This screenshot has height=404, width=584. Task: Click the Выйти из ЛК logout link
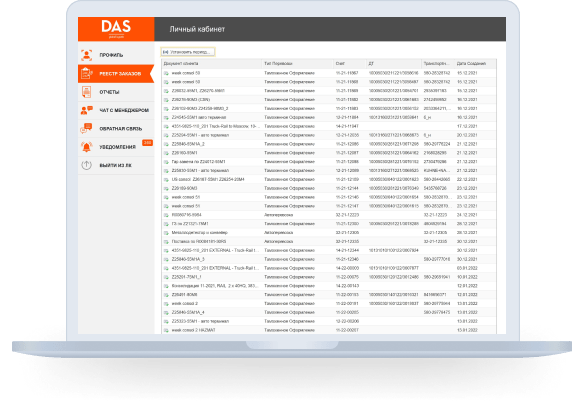(116, 165)
